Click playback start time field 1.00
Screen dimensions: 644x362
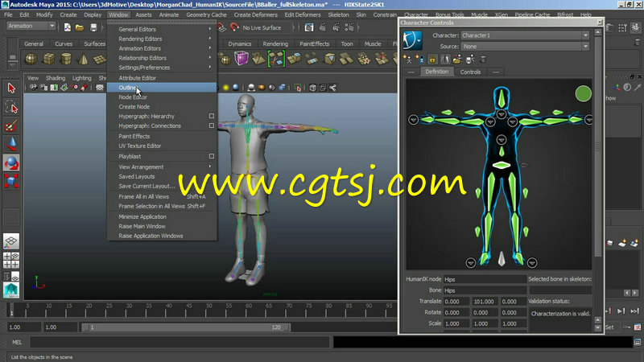point(60,327)
